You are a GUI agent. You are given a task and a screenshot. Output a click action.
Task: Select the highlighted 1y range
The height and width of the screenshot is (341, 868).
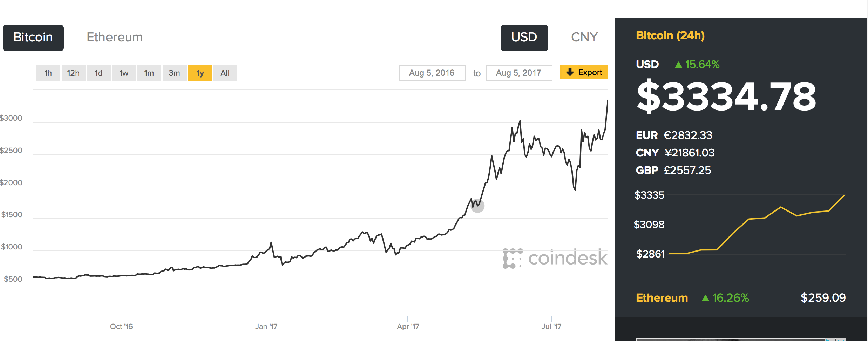pyautogui.click(x=199, y=73)
